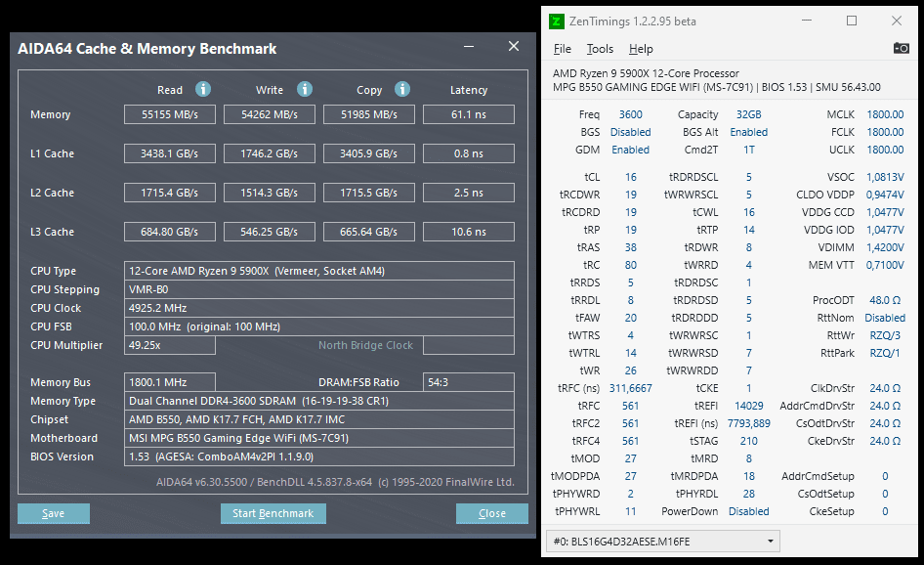Click the empty North Bridge Clock field
Screen dimensions: 924x565
(x=469, y=345)
